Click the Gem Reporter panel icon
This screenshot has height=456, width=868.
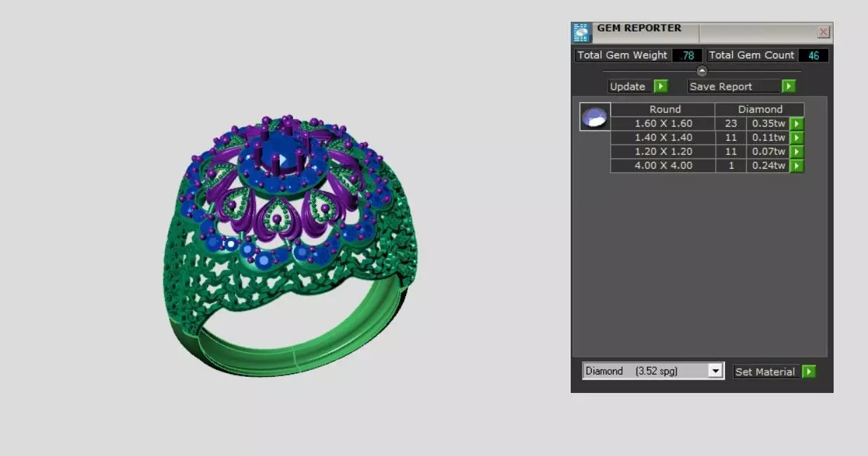[582, 32]
